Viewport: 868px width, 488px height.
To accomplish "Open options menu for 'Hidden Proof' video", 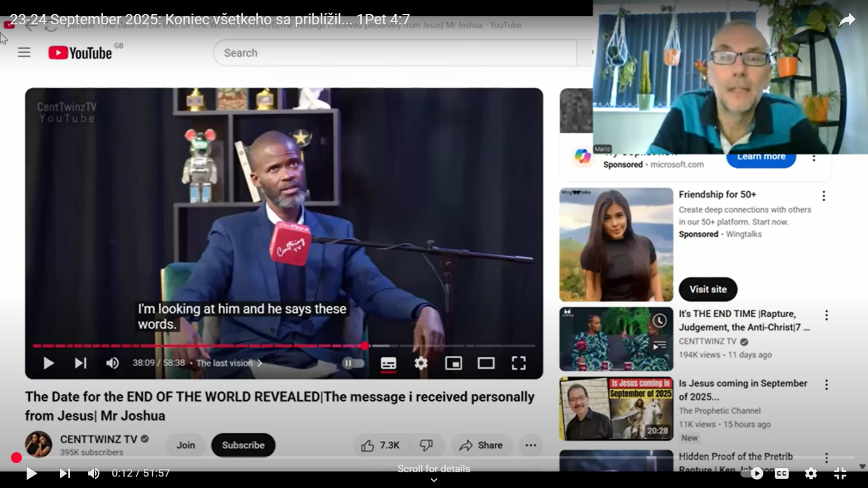I will [x=826, y=458].
